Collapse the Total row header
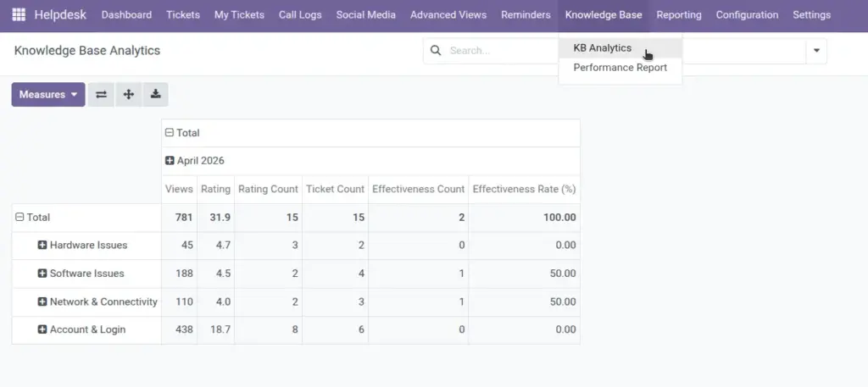This screenshot has width=868, height=387. point(33,218)
